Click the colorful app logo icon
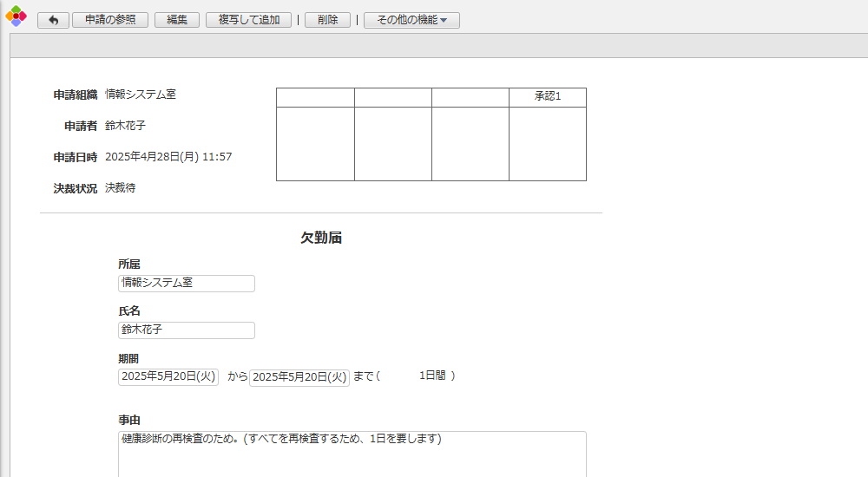 (16, 16)
